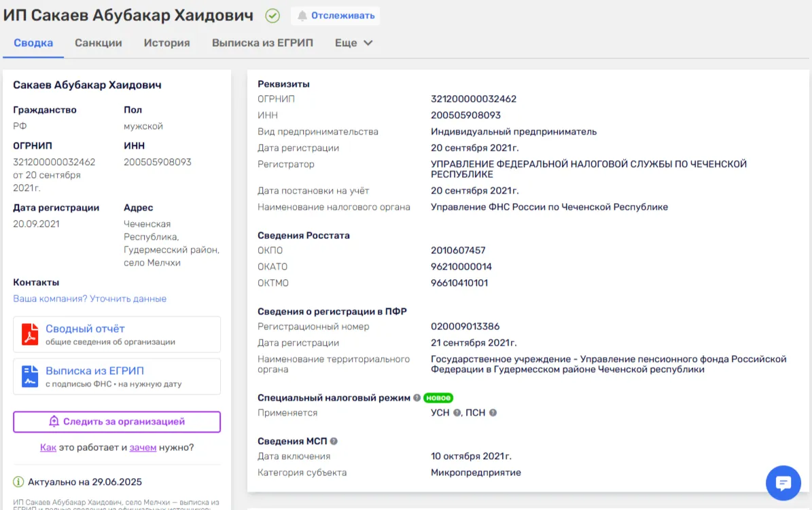This screenshot has height=510, width=812.
Task: Expand the Еще dropdown menu
Action: (x=354, y=43)
